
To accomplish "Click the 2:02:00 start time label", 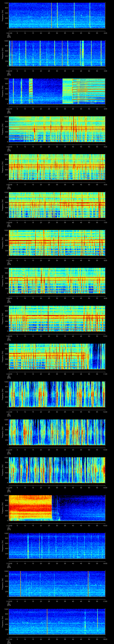I will coord(9,71).
